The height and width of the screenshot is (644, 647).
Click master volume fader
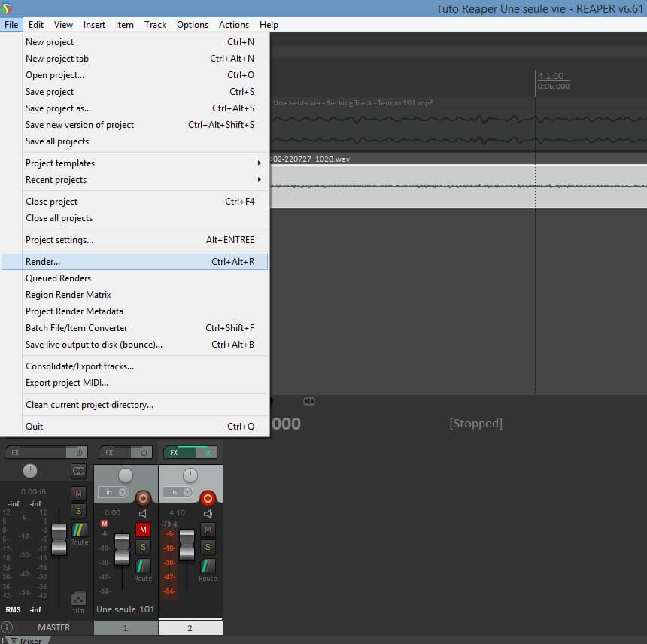(59, 539)
